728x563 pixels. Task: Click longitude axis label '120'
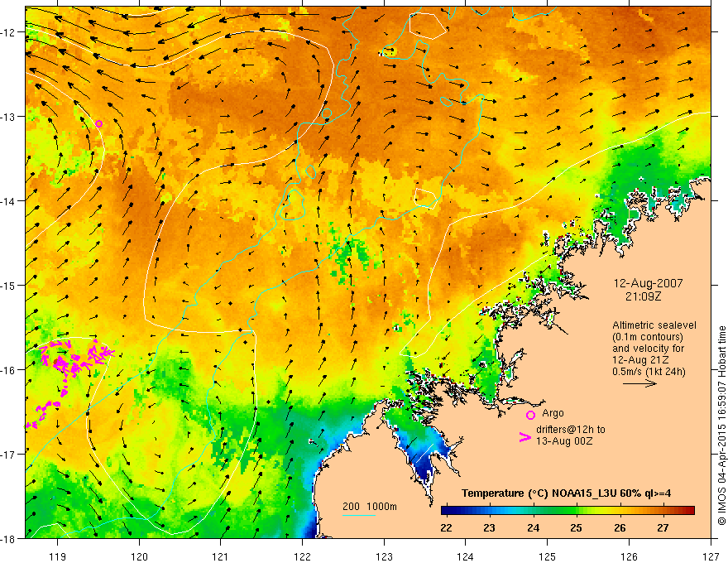click(139, 556)
